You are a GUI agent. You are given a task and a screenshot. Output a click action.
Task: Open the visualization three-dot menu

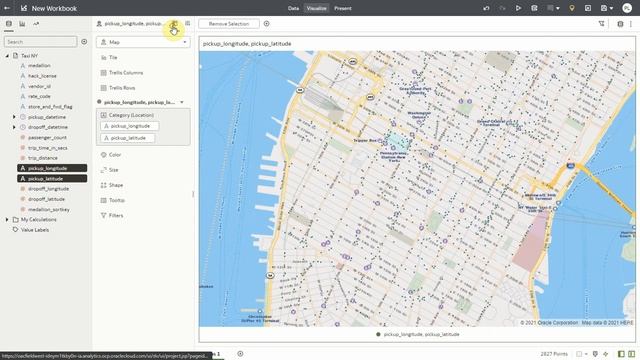[x=631, y=24]
